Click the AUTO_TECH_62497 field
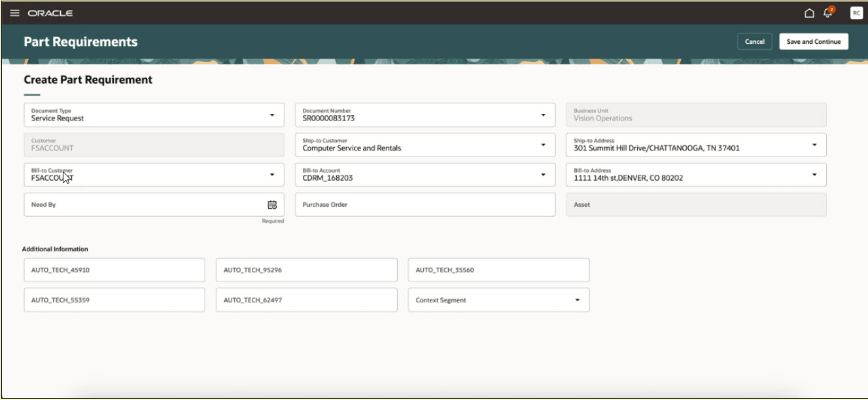 (x=306, y=299)
